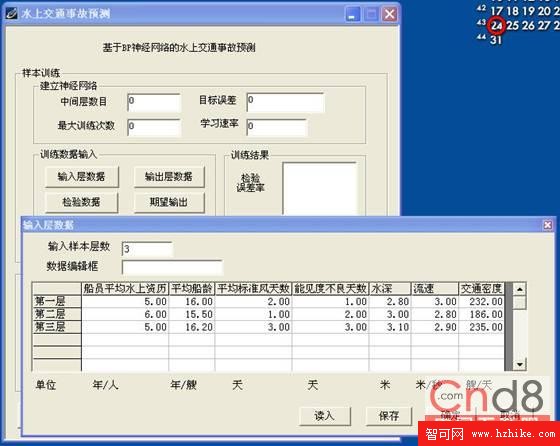The height and width of the screenshot is (446, 560).
Task: Click the cell 15.50 under 平均船龄
Action: [x=192, y=315]
